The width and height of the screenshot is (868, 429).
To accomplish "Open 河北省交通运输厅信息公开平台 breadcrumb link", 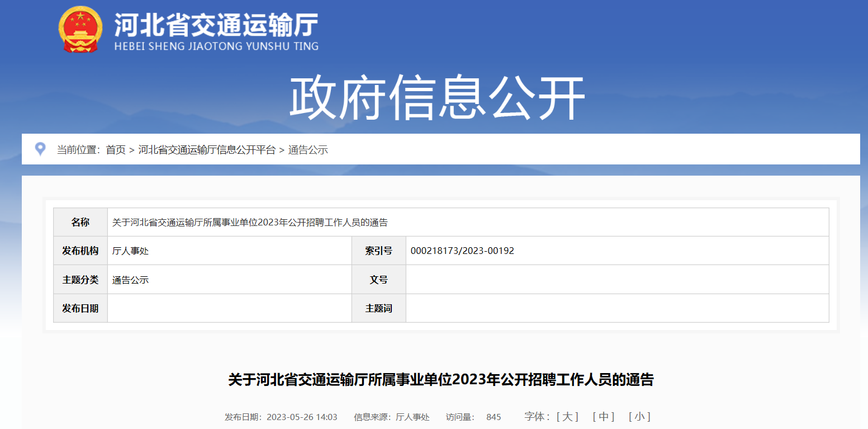I will pyautogui.click(x=207, y=150).
